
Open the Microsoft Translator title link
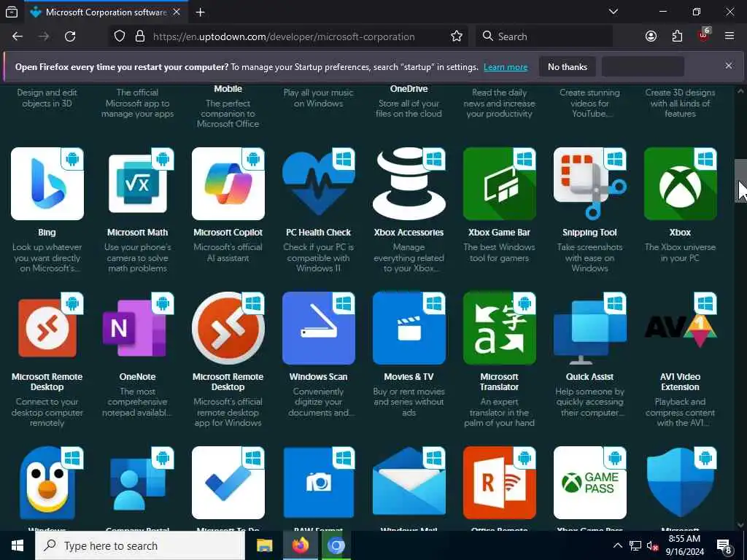pyautogui.click(x=499, y=382)
